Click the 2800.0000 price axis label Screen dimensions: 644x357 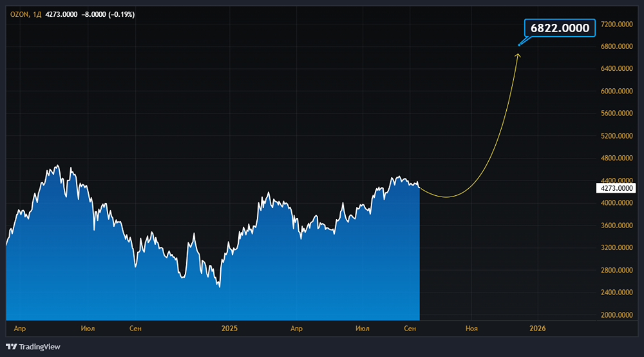coord(616,270)
